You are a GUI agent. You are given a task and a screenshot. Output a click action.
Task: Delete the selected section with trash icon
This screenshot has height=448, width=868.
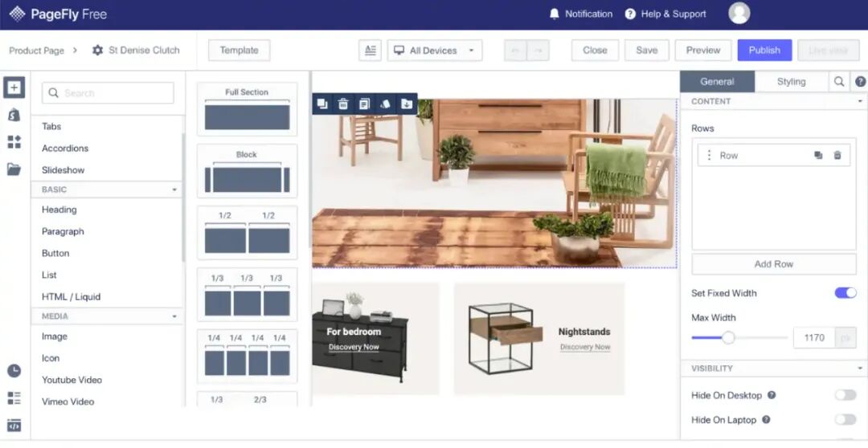coord(343,104)
